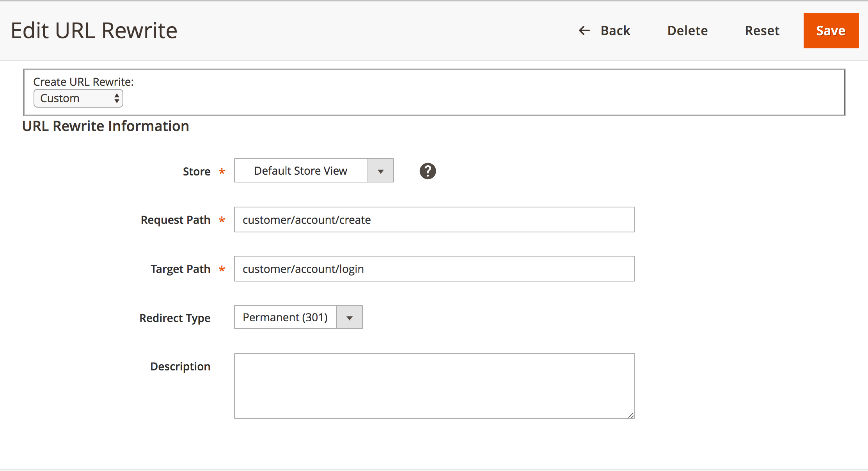This screenshot has width=868, height=471.
Task: Click the left arrow icon beside Back
Action: click(x=584, y=30)
